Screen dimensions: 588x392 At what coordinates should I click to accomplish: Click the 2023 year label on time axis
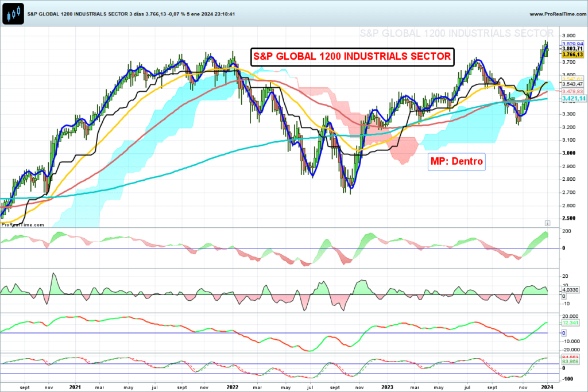[388, 387]
